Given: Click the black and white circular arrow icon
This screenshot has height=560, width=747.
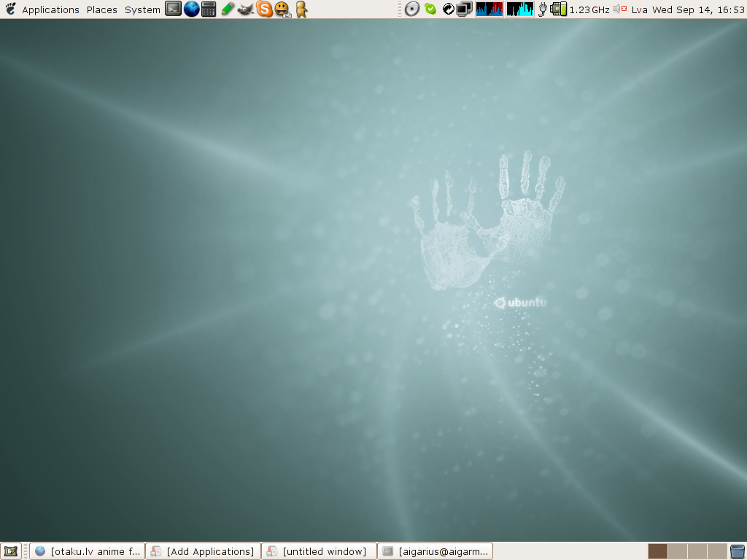Looking at the screenshot, I should pyautogui.click(x=449, y=9).
